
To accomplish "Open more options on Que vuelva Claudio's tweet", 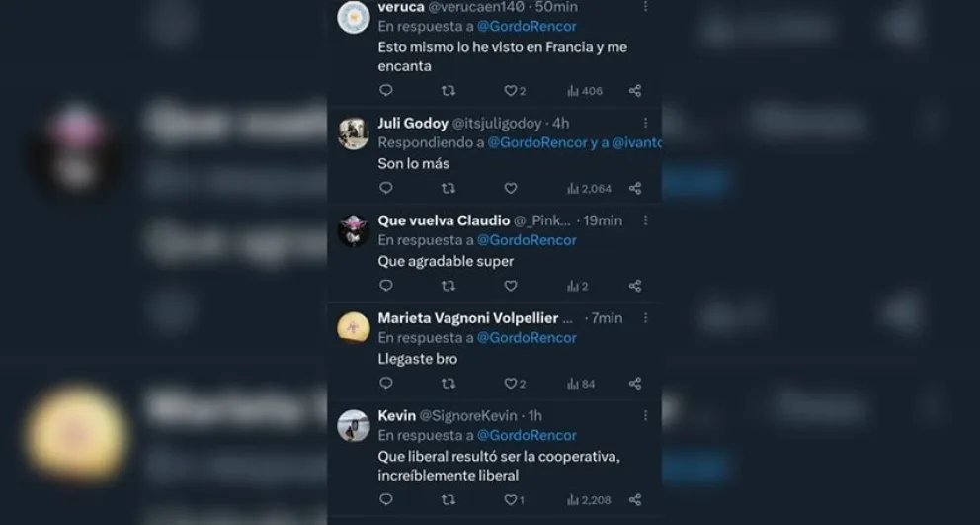I will pos(646,220).
